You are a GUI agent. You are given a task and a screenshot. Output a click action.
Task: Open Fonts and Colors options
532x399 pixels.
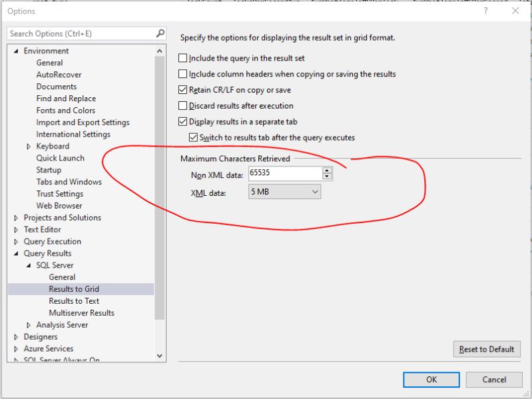[65, 111]
